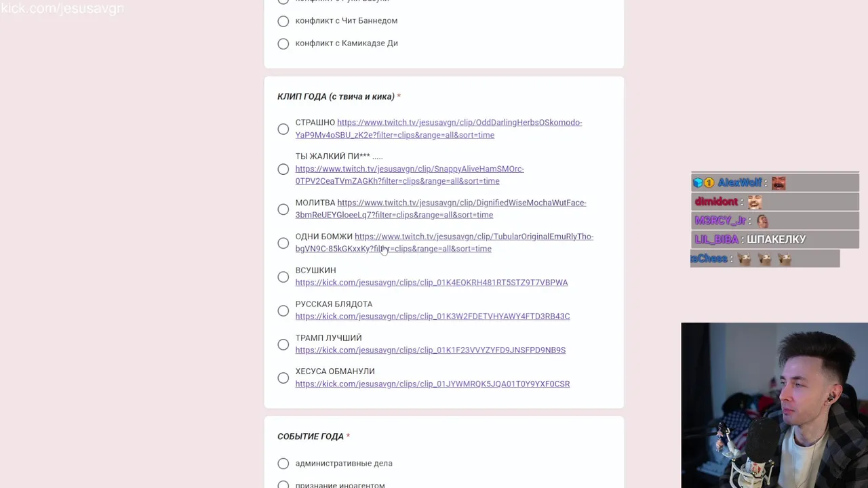Open the СТРАШНО Twitch clip link

[459, 123]
